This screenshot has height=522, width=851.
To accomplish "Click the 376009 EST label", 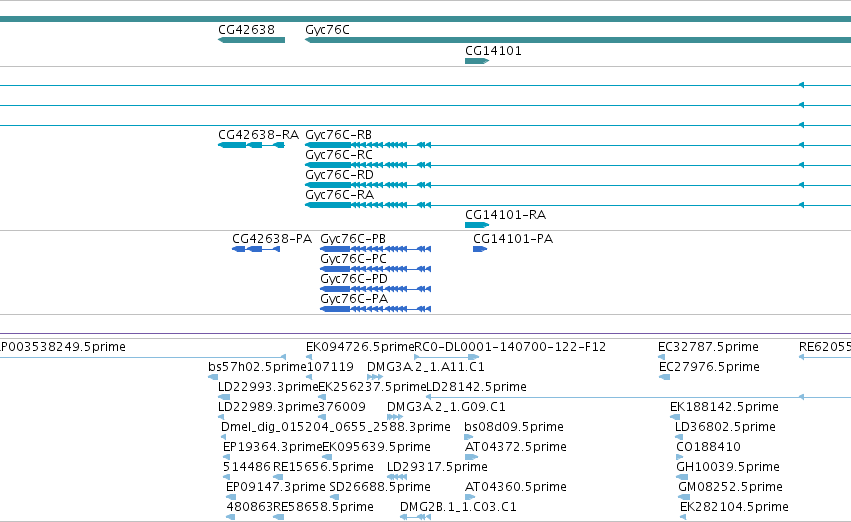I will (x=342, y=407).
